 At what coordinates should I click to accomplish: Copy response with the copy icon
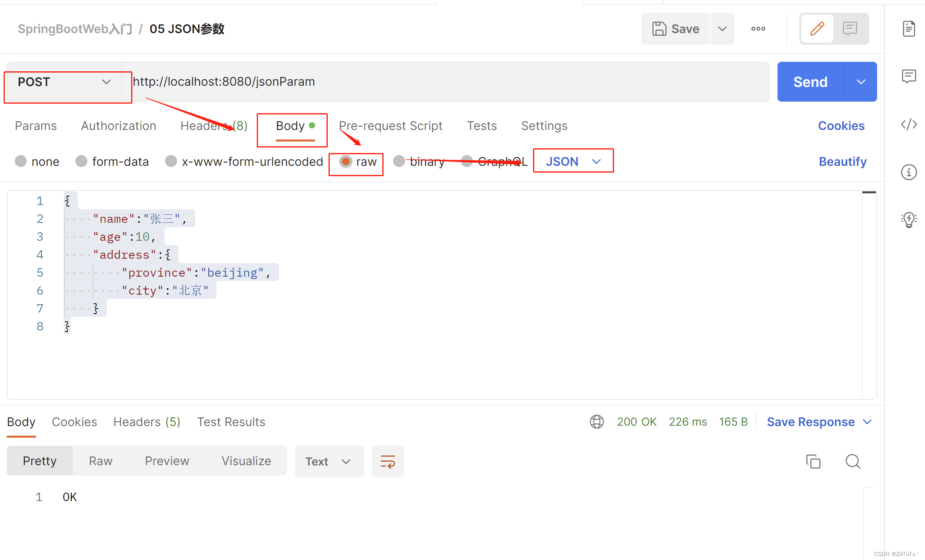tap(813, 461)
